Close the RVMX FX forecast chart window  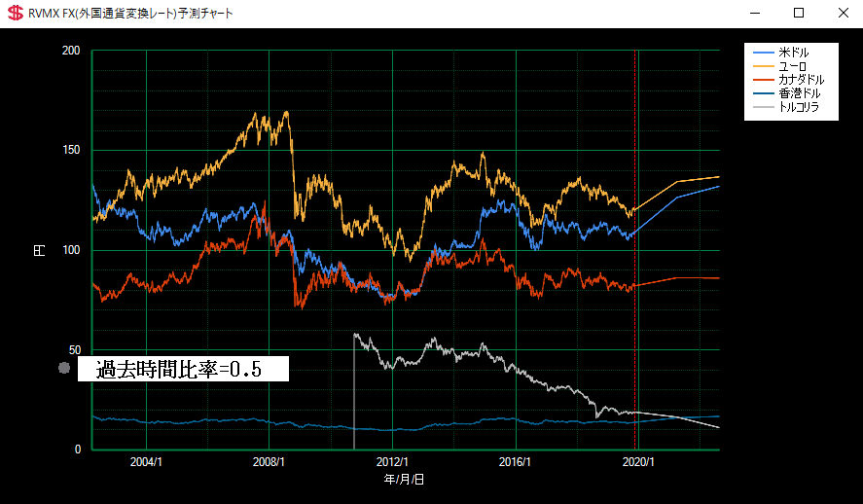pyautogui.click(x=842, y=14)
